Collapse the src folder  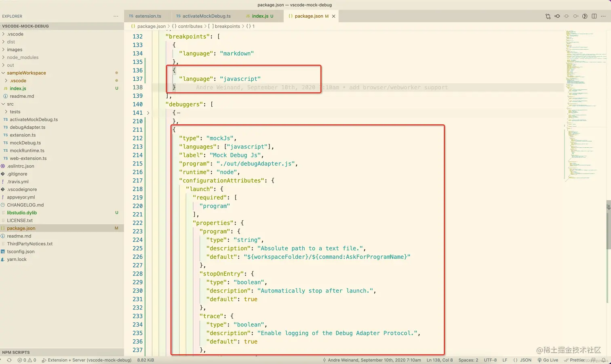point(62,104)
